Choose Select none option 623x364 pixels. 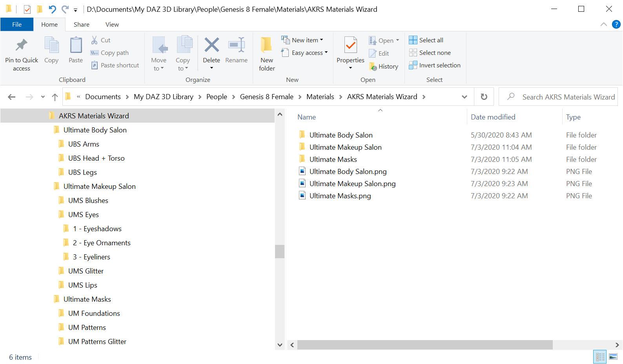[x=430, y=53]
